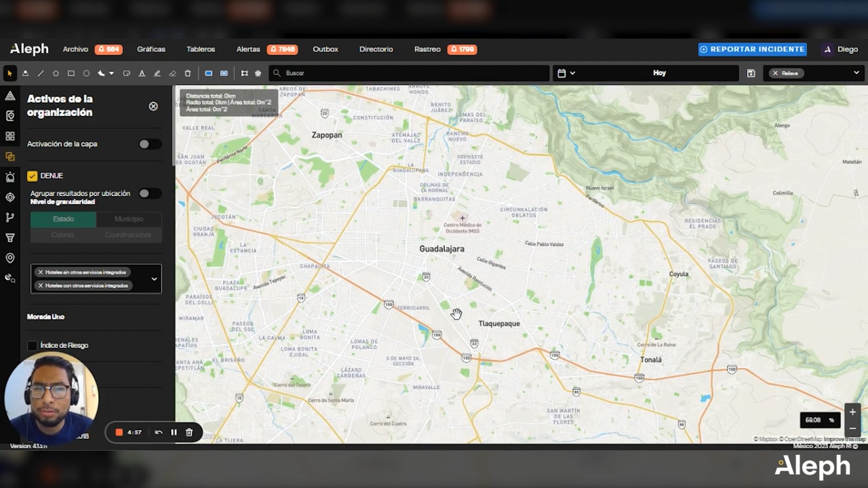Click the stamp marker tool

pyautogui.click(x=25, y=73)
